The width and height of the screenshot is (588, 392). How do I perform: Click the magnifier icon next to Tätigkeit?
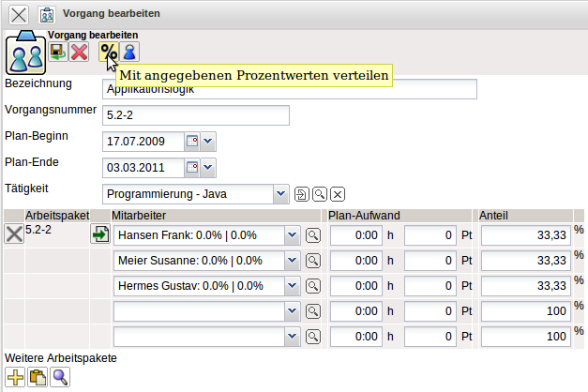[320, 194]
